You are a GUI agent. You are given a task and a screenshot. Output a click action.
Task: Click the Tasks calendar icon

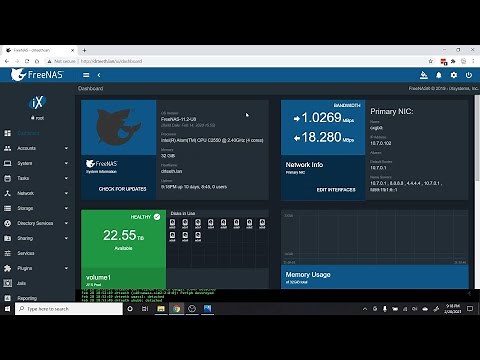coord(7,178)
